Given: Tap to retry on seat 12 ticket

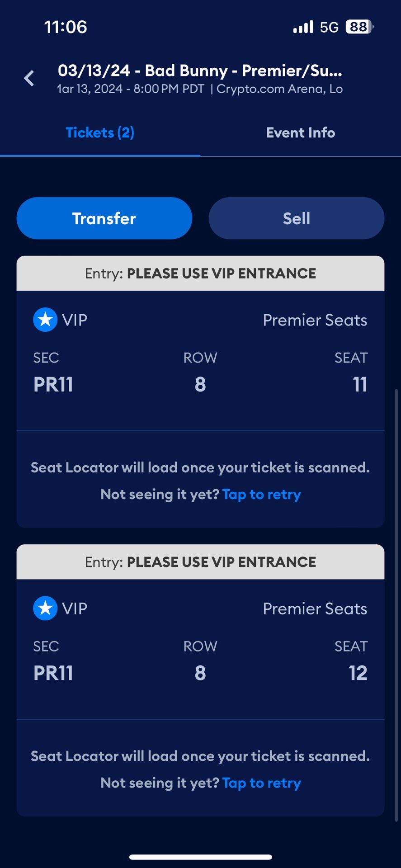Looking at the screenshot, I should click(x=261, y=783).
